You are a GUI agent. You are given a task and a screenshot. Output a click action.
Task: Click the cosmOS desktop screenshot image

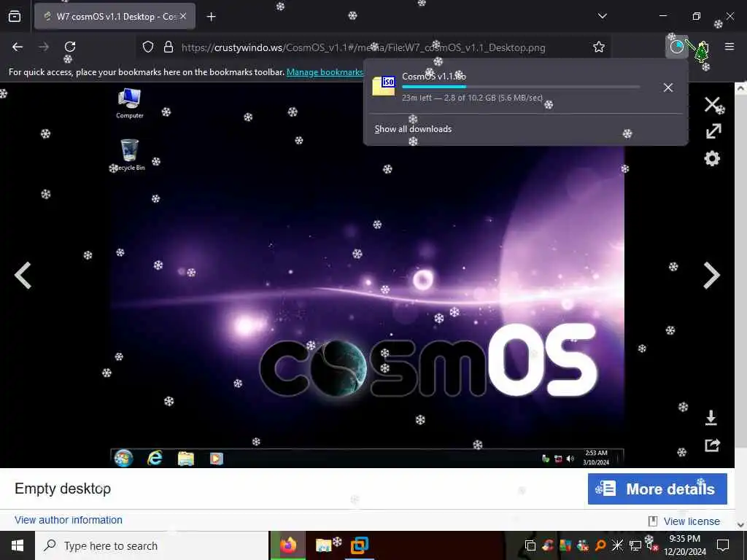pos(368,275)
